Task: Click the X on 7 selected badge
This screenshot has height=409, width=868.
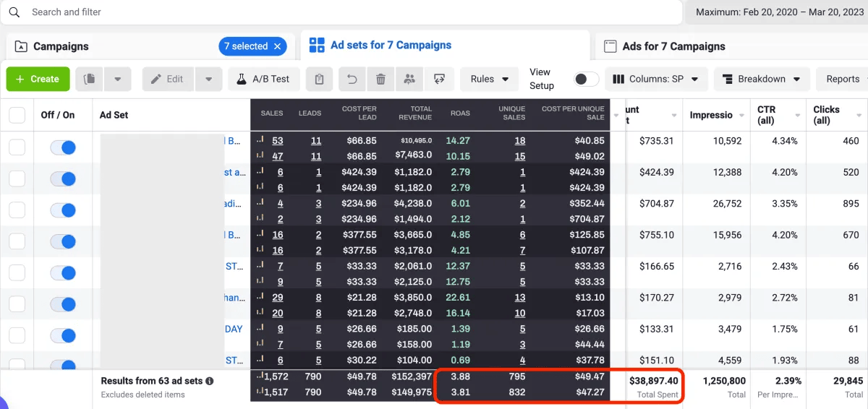Action: tap(276, 46)
